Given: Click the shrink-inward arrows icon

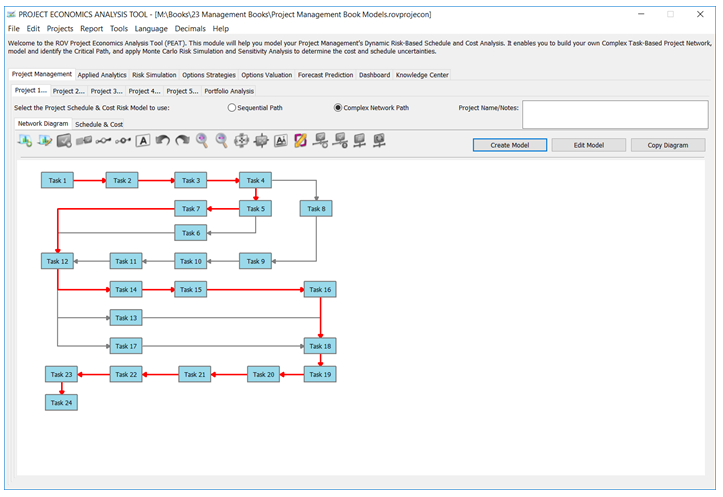Looking at the screenshot, I should 261,140.
